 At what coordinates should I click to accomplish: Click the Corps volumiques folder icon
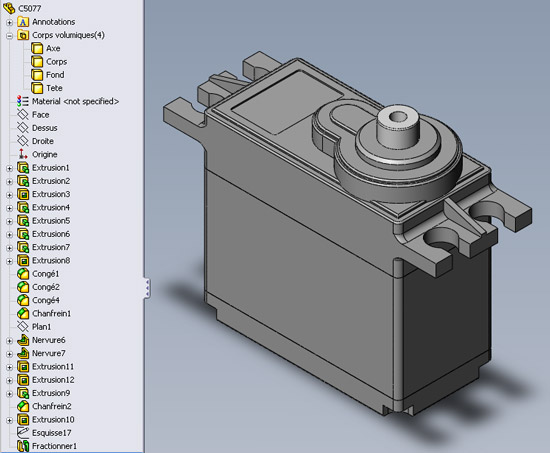pyautogui.click(x=23, y=35)
